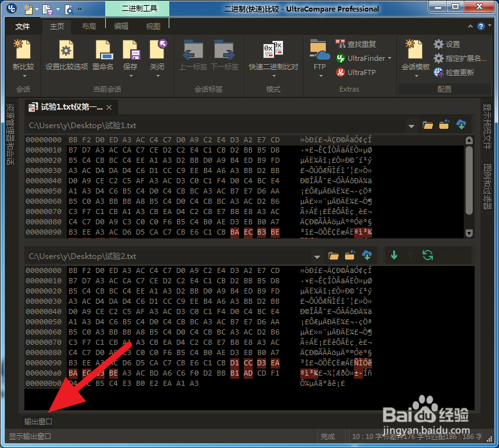Expand the New Compare (新比较) dropdown arrow

click(24, 76)
